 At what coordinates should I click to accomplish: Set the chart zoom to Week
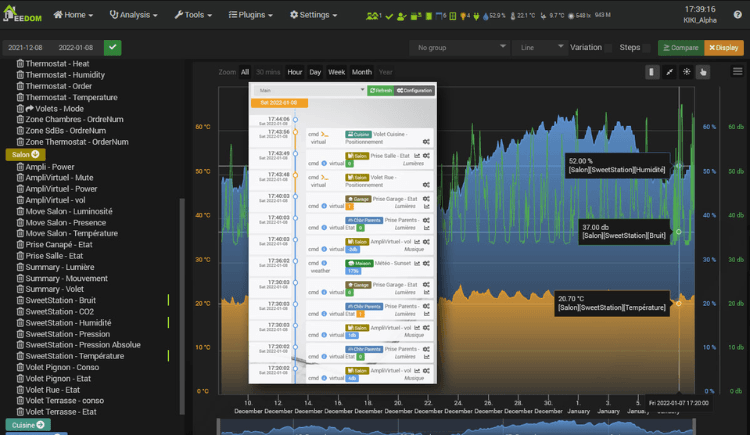click(336, 72)
